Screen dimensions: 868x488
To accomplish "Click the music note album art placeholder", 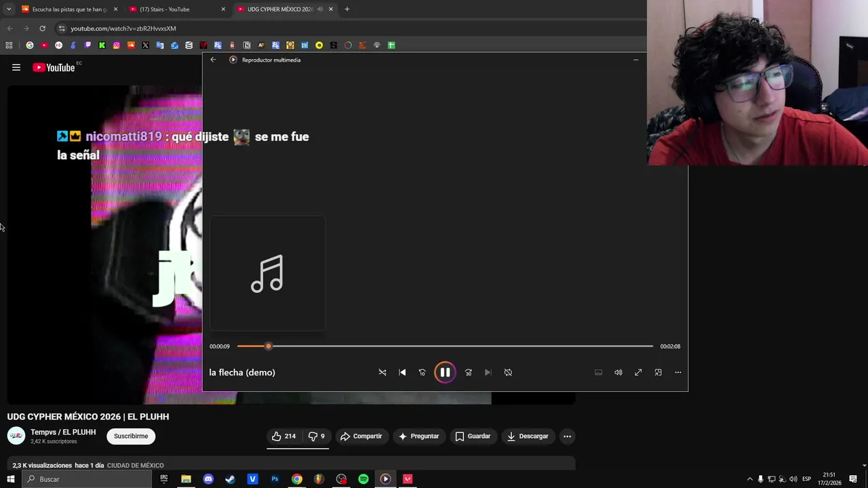I will pyautogui.click(x=267, y=274).
